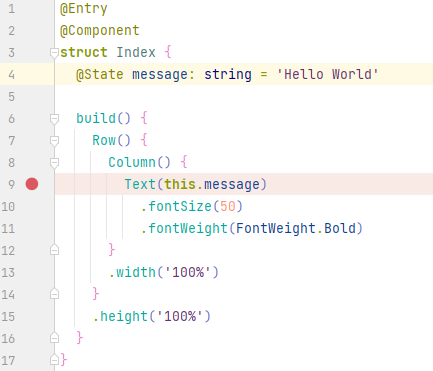
Task: Click fold end marker on line 17
Action: (x=54, y=360)
